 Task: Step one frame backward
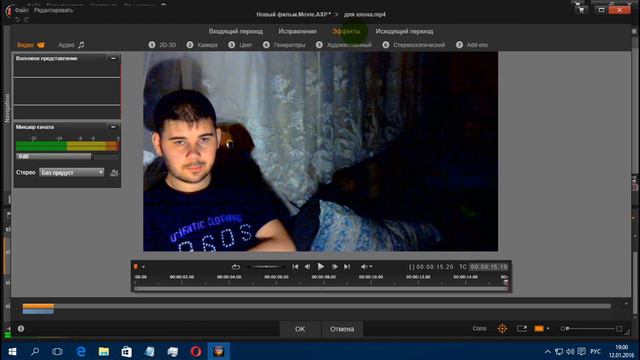(307, 267)
